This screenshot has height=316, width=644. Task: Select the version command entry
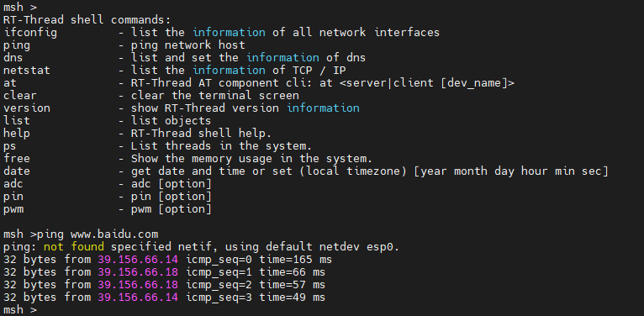point(27,108)
